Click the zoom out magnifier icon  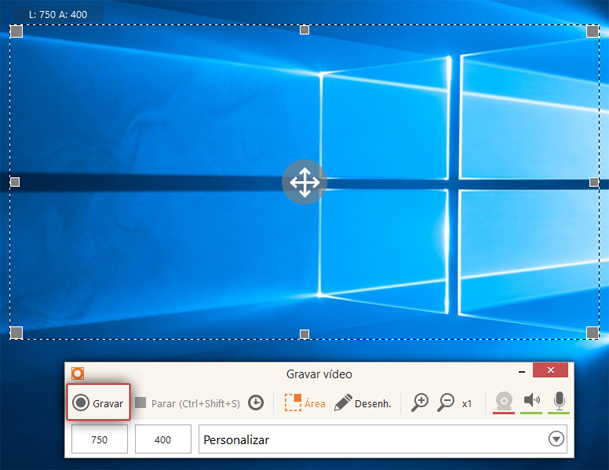pos(446,402)
